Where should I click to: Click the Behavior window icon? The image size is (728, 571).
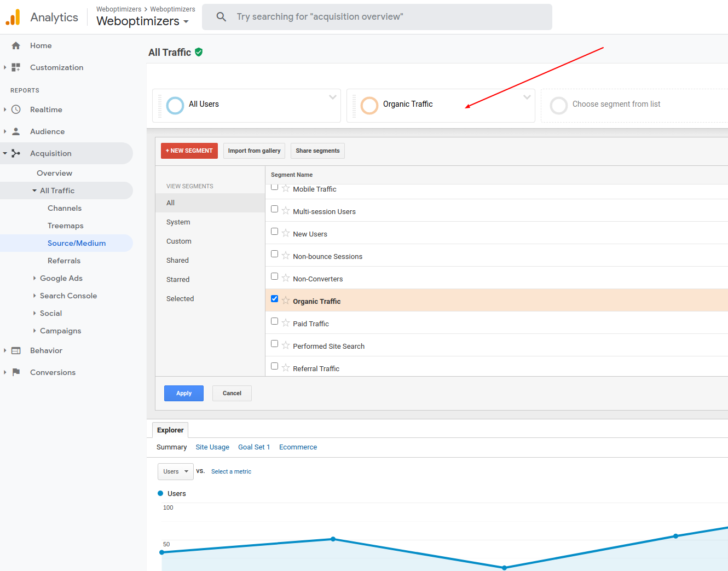click(x=16, y=350)
